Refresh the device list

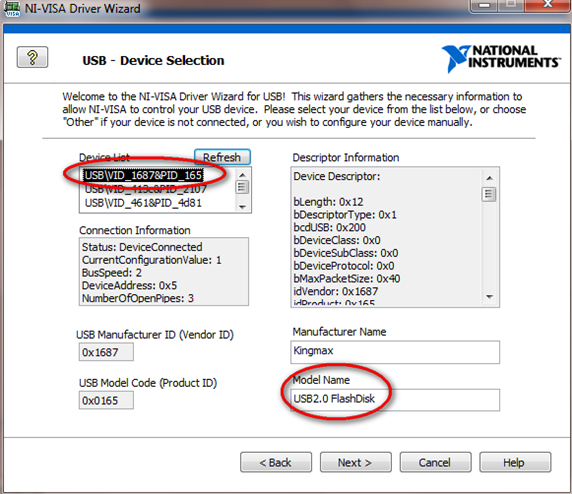pos(222,157)
